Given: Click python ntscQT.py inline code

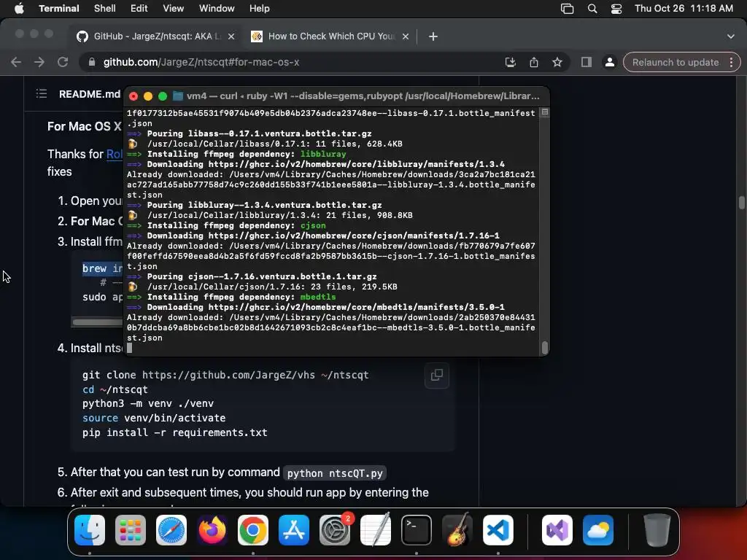Looking at the screenshot, I should tap(335, 473).
